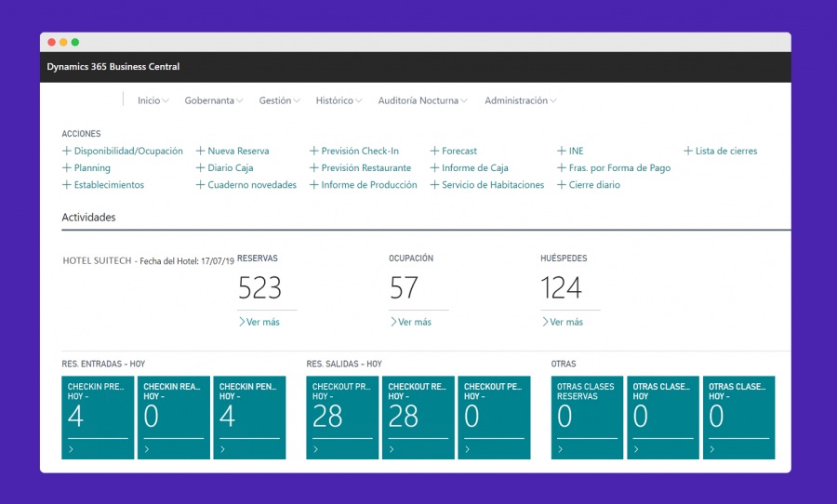Screen dimensions: 837x504
Task: Click the RES. ENTRADAS - HOY heading
Action: pyautogui.click(x=103, y=365)
